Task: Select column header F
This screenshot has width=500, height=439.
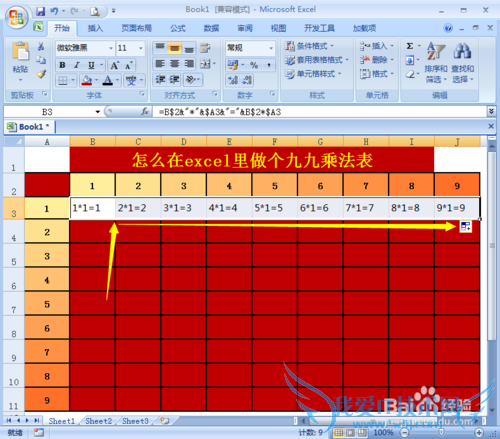Action: click(x=275, y=142)
